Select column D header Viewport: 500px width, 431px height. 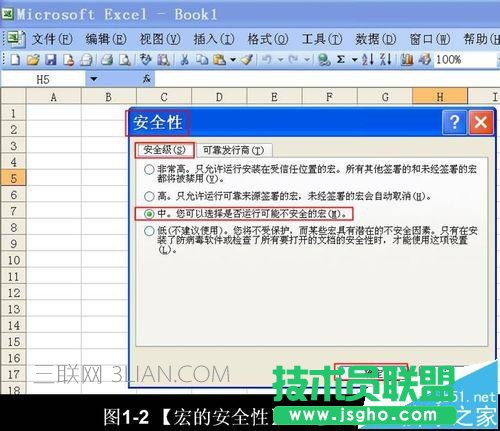[x=219, y=97]
